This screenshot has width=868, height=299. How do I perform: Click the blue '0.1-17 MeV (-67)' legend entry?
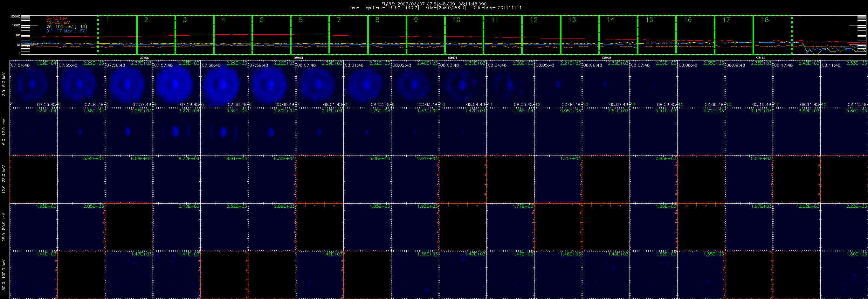(66, 31)
